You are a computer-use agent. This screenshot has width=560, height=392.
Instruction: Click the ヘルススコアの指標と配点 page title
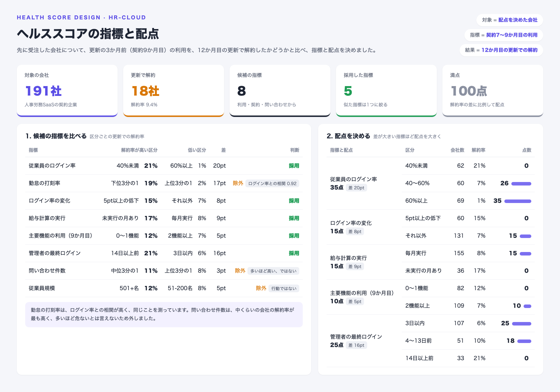tap(88, 34)
